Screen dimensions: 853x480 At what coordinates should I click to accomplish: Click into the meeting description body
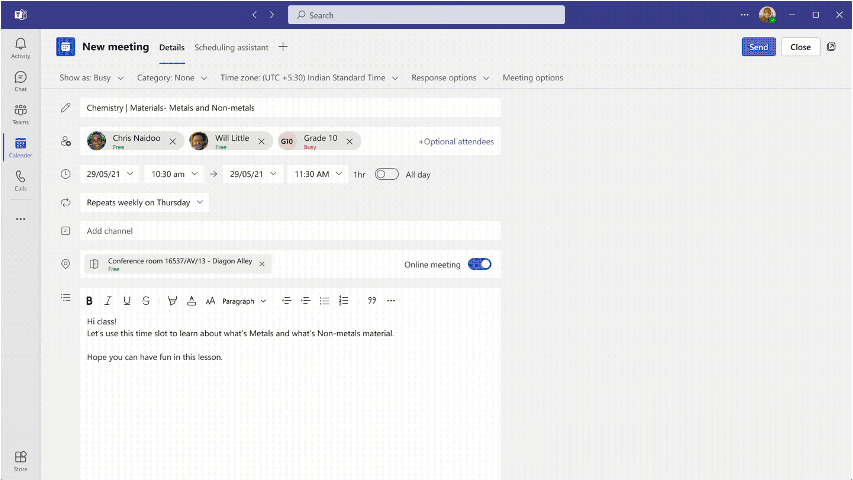[x=290, y=397]
